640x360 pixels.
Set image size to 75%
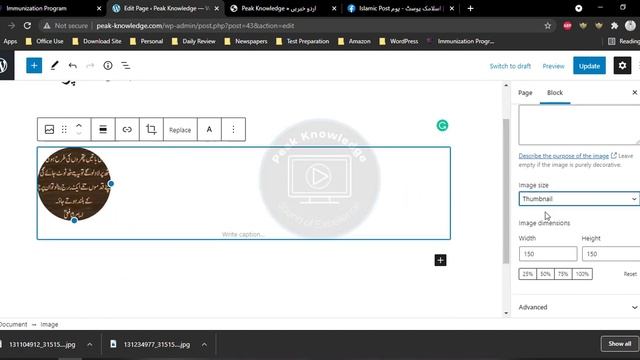[x=563, y=274]
